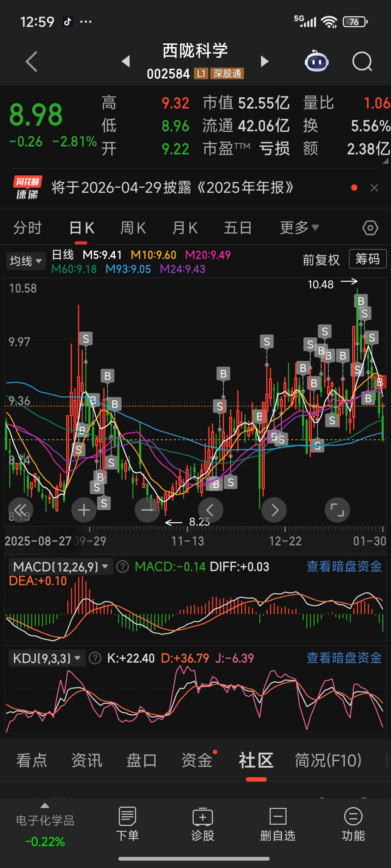Screen dimensions: 391x868
Task: Open 社区 tab
Action: click(256, 760)
